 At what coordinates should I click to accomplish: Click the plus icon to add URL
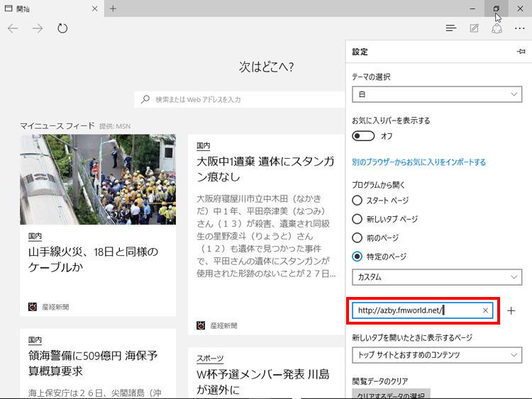point(511,310)
